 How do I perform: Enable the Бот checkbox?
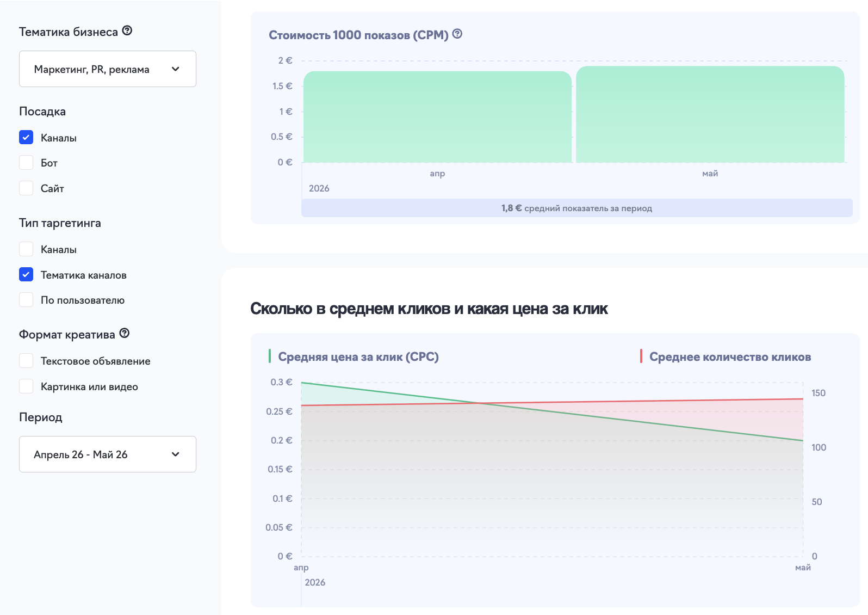pyautogui.click(x=26, y=163)
